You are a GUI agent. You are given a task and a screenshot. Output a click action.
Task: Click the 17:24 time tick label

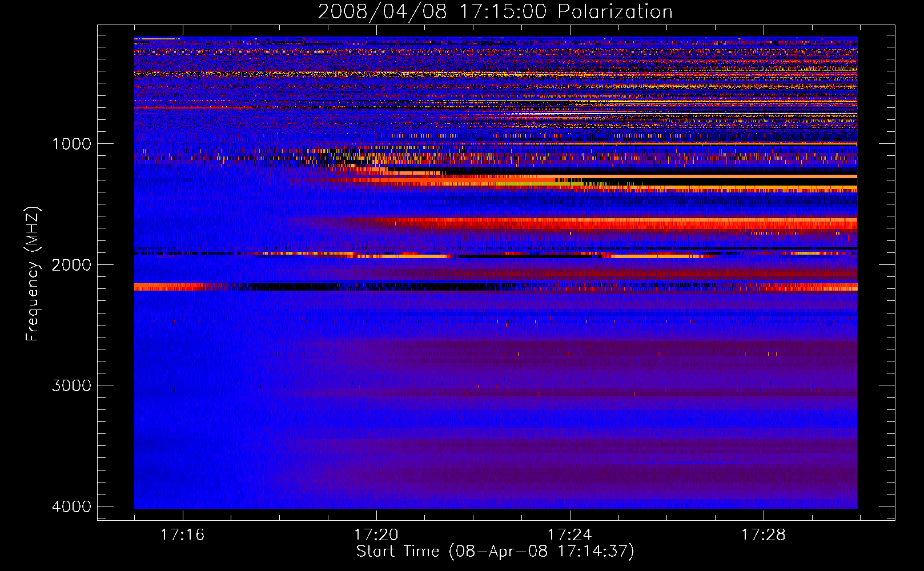click(x=570, y=535)
